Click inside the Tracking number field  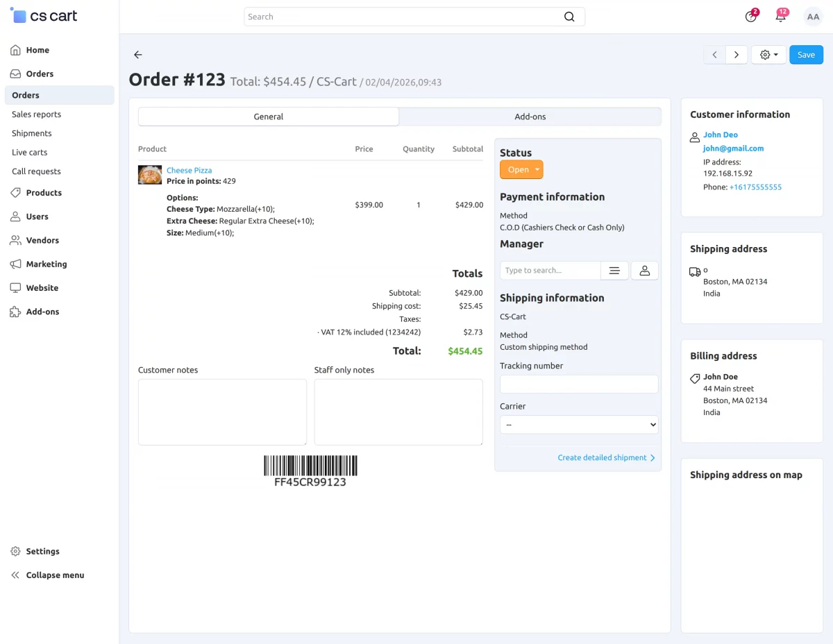click(579, 384)
